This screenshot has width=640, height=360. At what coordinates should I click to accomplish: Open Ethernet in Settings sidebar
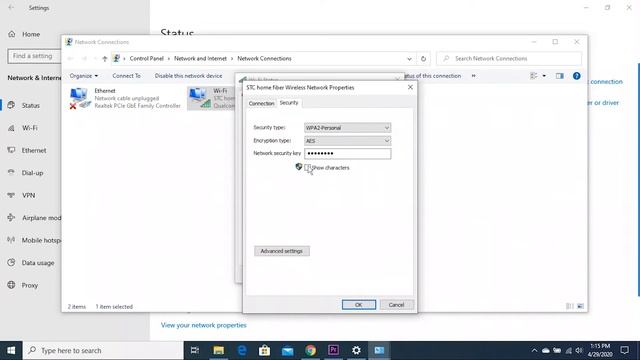[34, 151]
